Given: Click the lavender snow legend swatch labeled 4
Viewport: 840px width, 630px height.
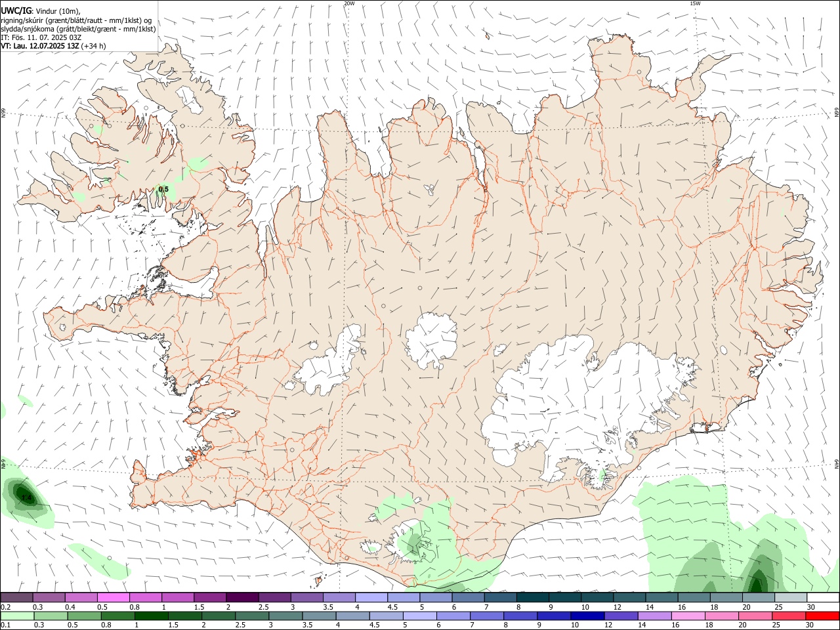Looking at the screenshot, I should 371,597.
